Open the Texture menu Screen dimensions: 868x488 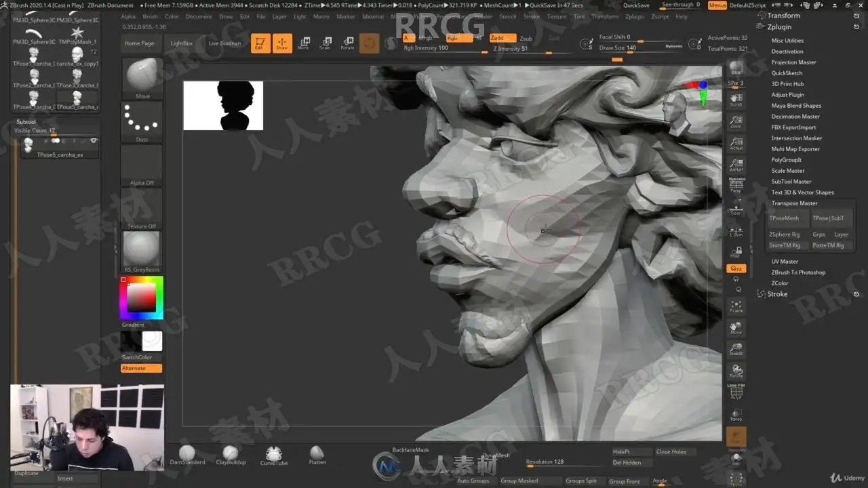[x=556, y=17]
